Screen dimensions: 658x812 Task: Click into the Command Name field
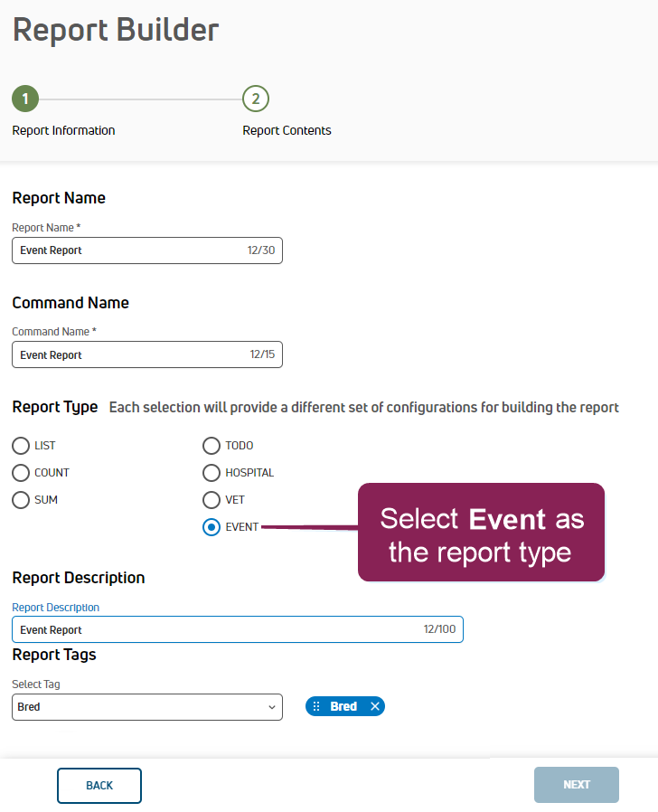pos(127,355)
